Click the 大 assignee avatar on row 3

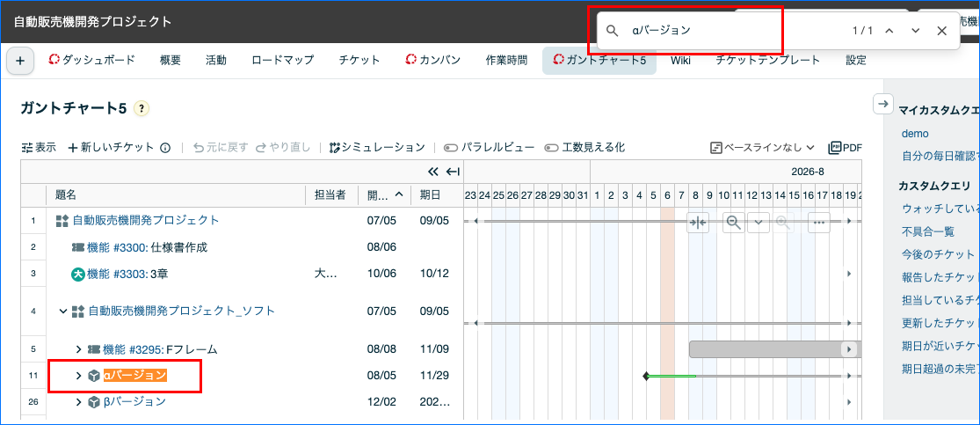tap(78, 274)
